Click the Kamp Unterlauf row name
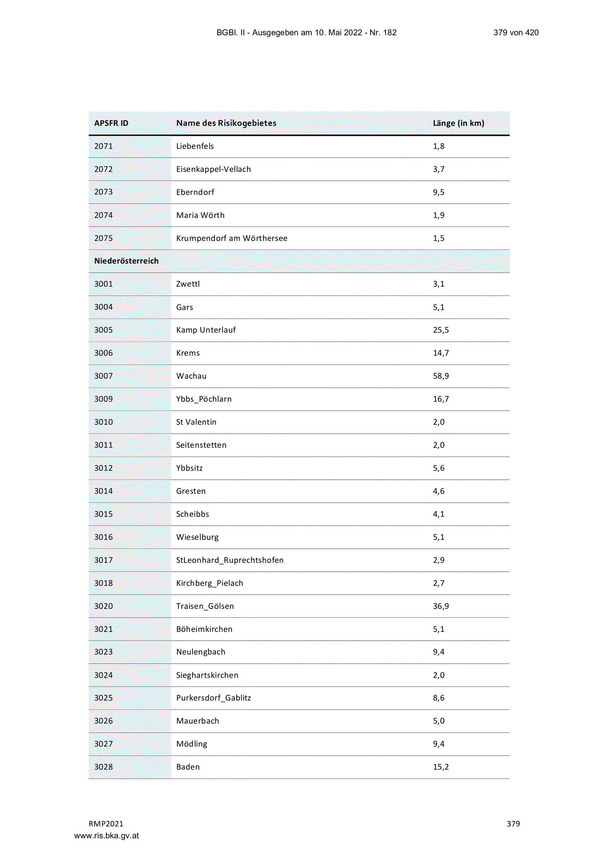Image resolution: width=613 pixels, height=868 pixels. pyautogui.click(x=206, y=330)
